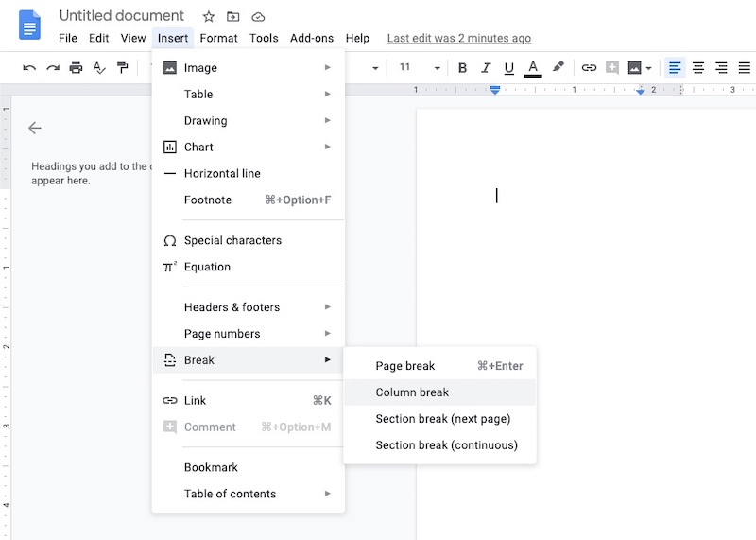Expand the Chart submenu
This screenshot has height=540, width=756.
249,147
